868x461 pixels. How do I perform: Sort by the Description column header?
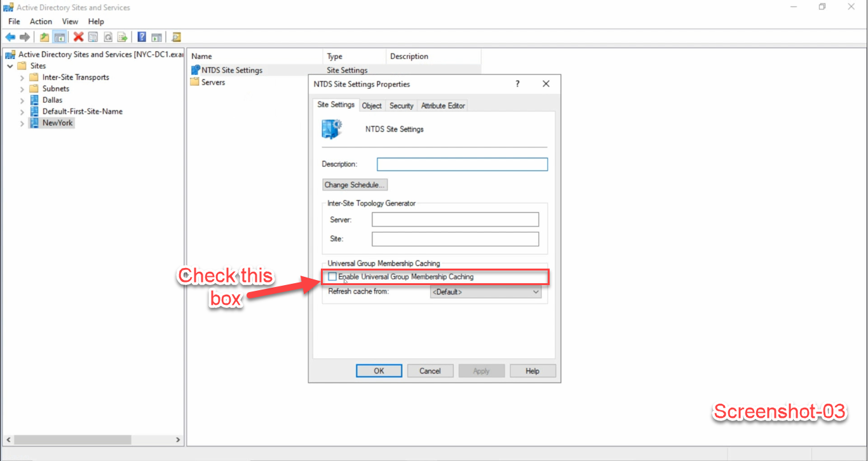click(x=433, y=56)
